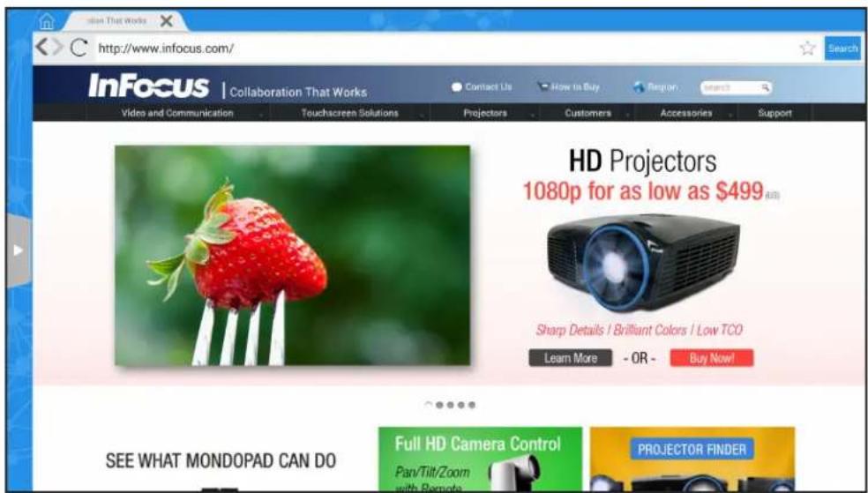This screenshot has width=868, height=493.
Task: Open Support menu
Action: [774, 113]
